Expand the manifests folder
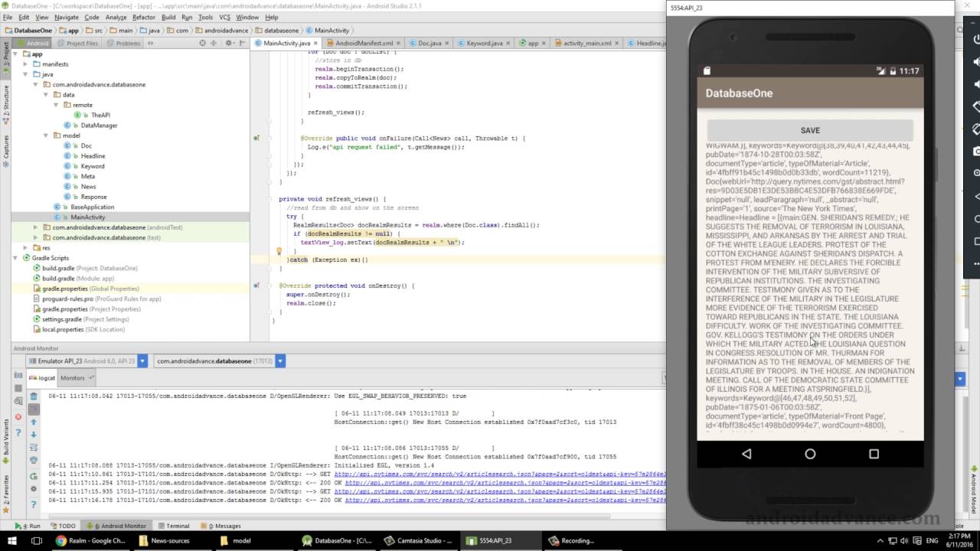This screenshot has height=551, width=980. (x=26, y=64)
